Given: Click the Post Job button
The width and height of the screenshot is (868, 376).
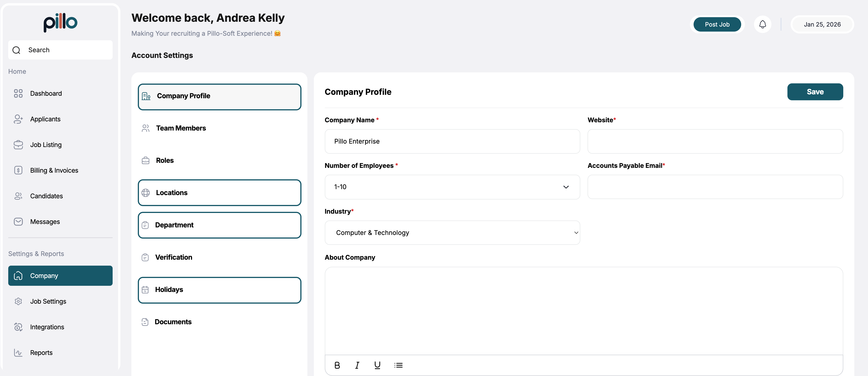Looking at the screenshot, I should coord(717,24).
